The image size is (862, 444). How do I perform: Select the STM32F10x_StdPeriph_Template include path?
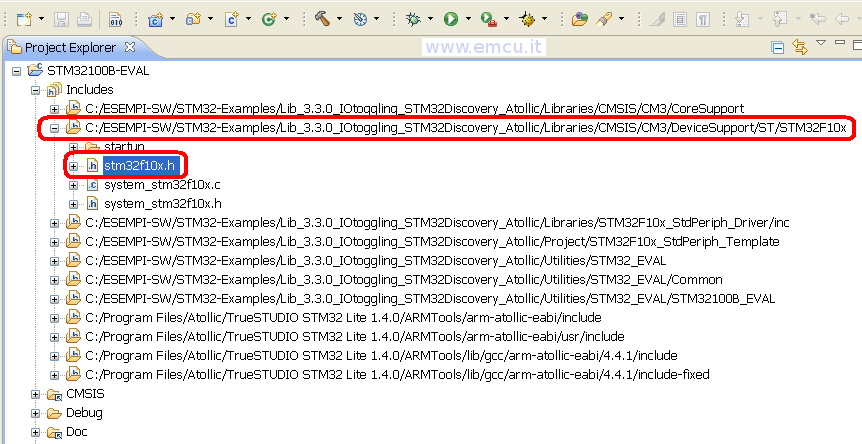pos(432,241)
